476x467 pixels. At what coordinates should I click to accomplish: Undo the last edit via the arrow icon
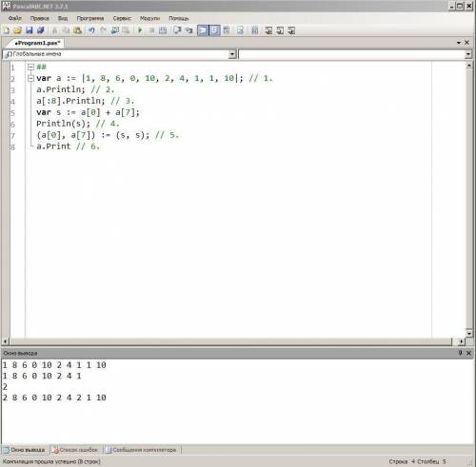pos(91,30)
